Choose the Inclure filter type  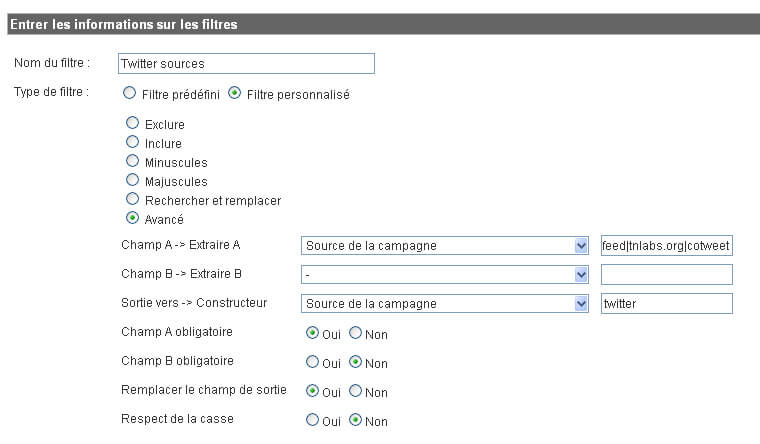[132, 142]
